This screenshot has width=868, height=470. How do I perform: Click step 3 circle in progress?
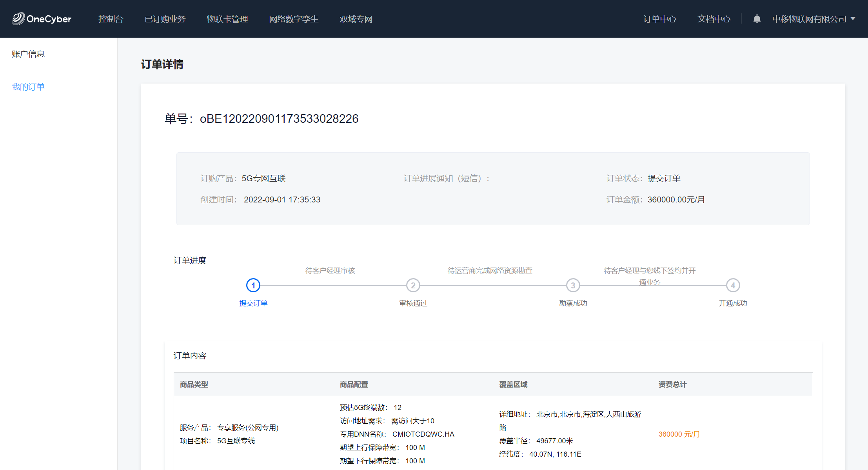click(573, 285)
